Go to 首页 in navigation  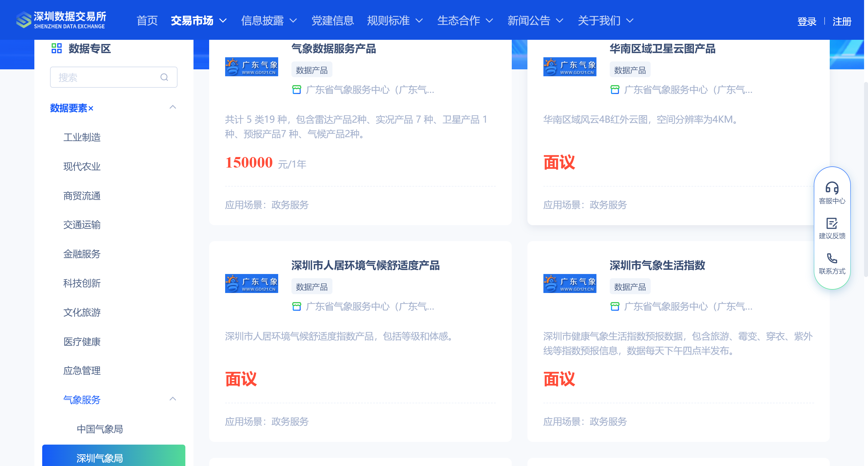click(x=147, y=21)
